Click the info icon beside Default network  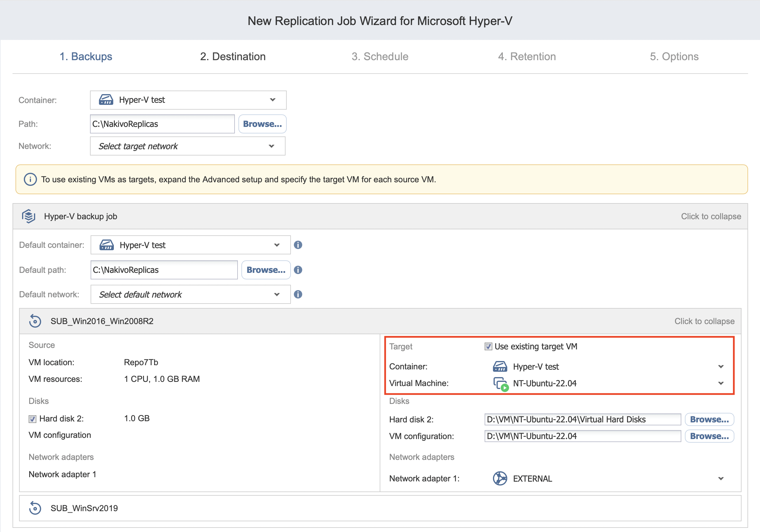298,295
